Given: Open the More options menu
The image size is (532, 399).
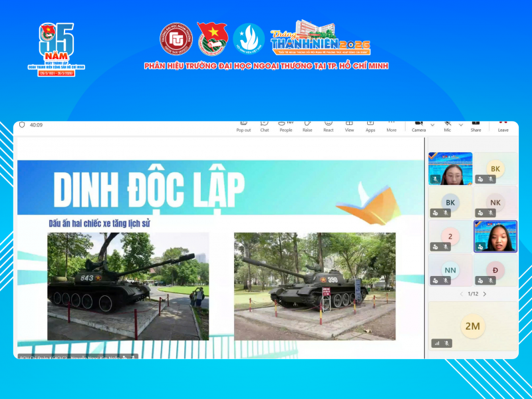Looking at the screenshot, I should (x=391, y=125).
